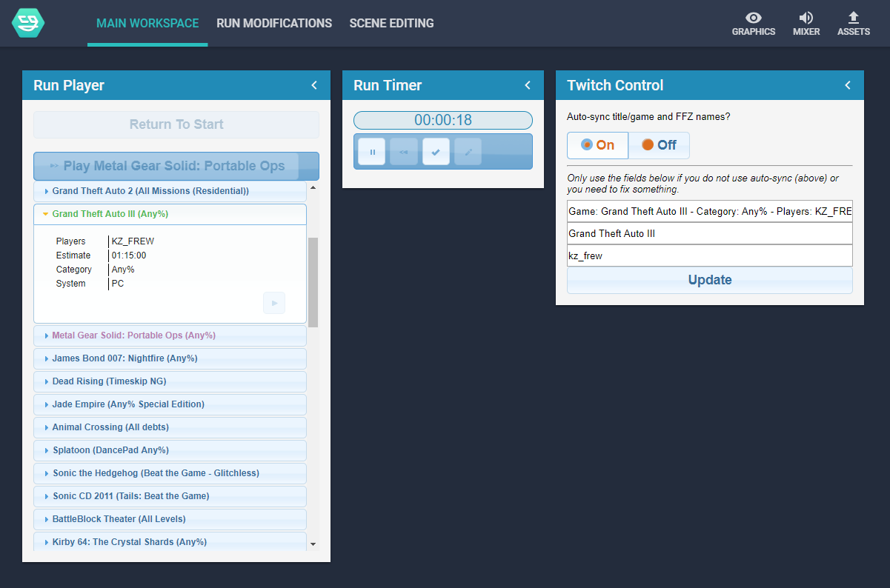
Task: Expand Sonic the Hedgehog Glitchless run
Action: [170, 473]
